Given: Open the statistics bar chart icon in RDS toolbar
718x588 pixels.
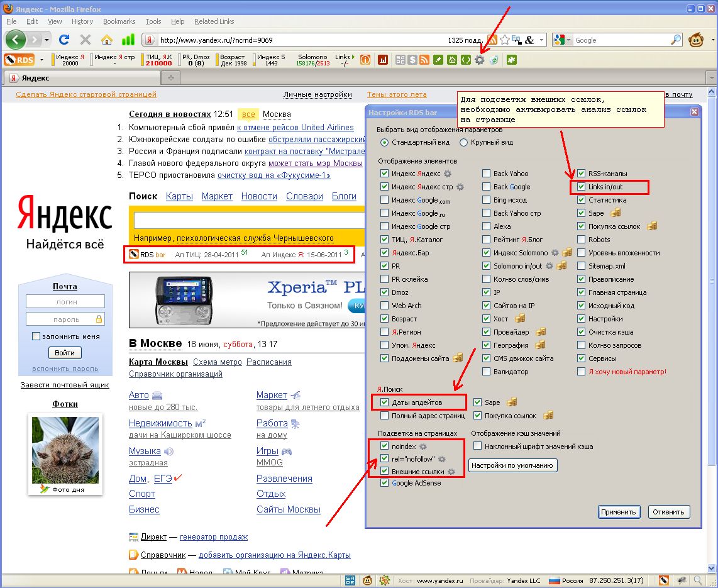Looking at the screenshot, I should pos(382,60).
